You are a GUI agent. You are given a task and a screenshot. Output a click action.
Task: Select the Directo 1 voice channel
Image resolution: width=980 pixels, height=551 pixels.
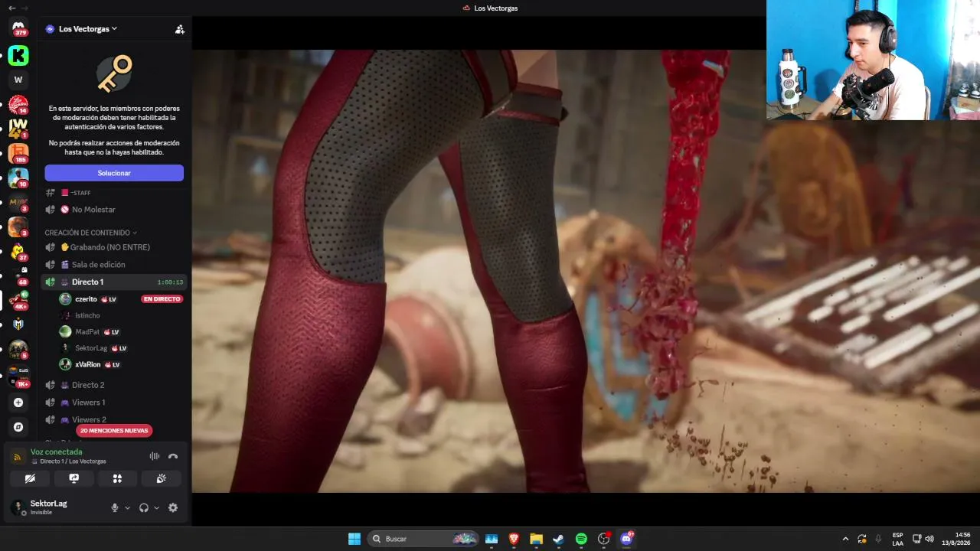coord(114,282)
